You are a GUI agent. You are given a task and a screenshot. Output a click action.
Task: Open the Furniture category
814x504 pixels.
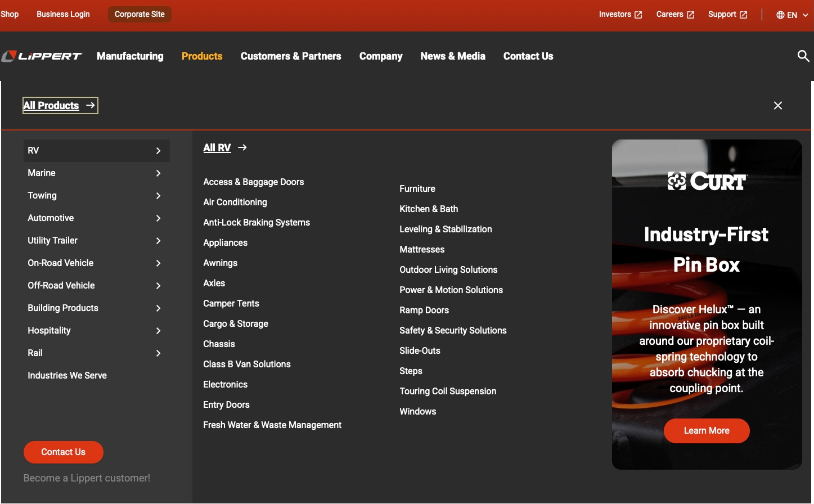(x=417, y=188)
